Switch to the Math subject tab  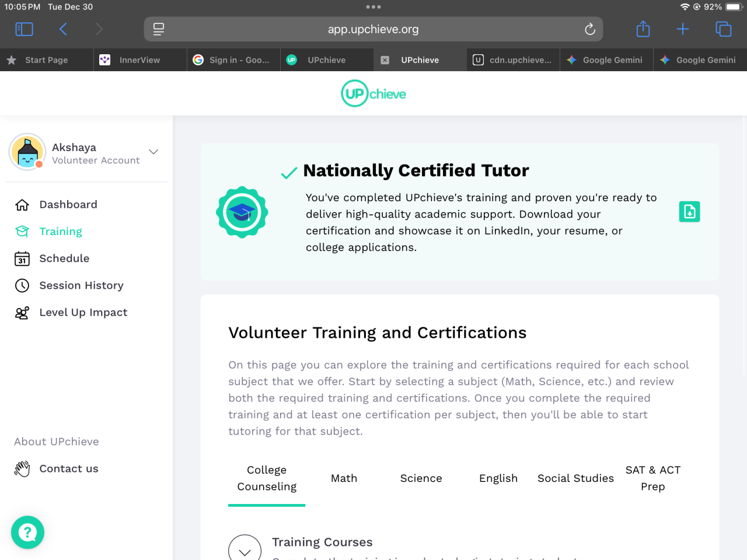pyautogui.click(x=344, y=478)
